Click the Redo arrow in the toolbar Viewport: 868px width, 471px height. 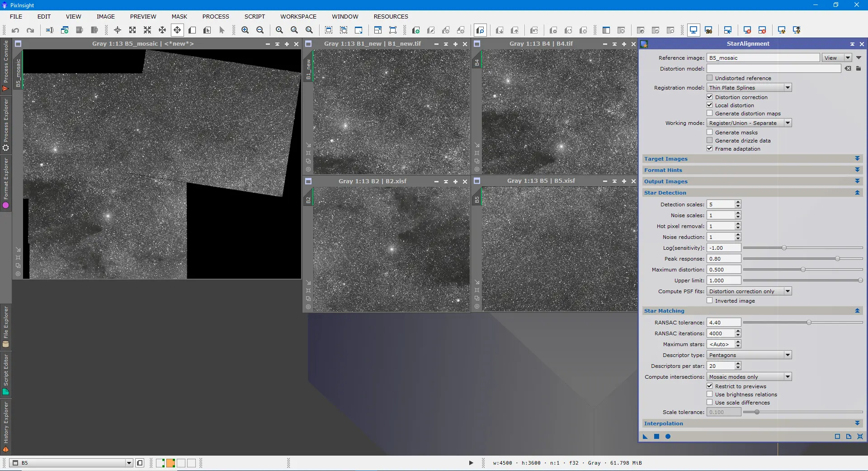30,30
